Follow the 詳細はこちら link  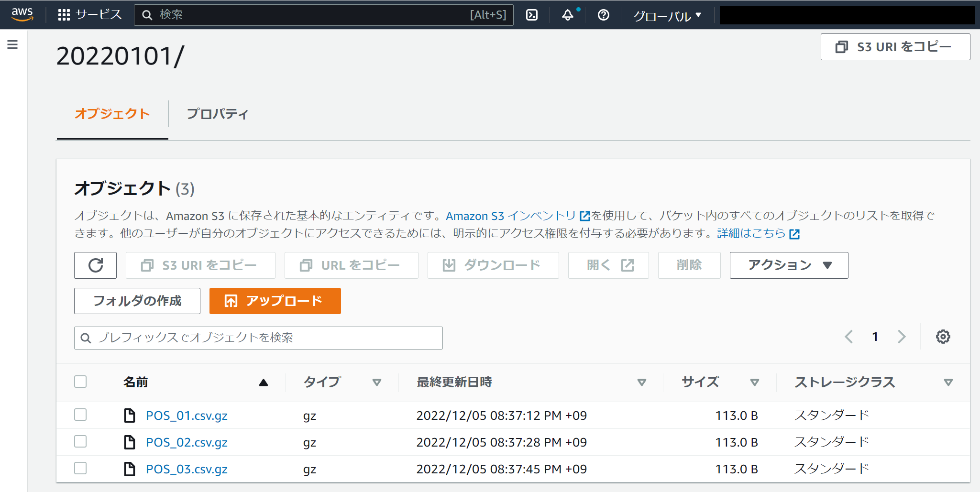[751, 233]
